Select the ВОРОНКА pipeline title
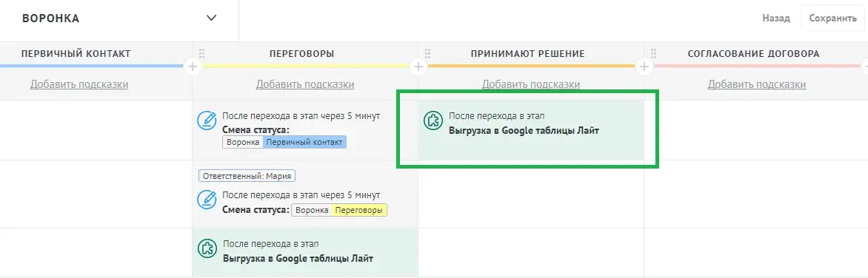Image resolution: width=868 pixels, height=278 pixels. 51,18
